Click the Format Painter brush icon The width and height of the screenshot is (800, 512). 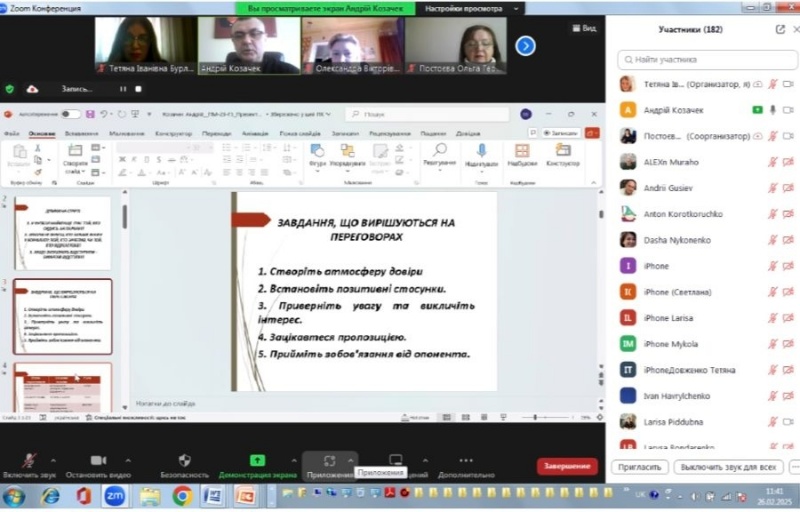coord(38,172)
